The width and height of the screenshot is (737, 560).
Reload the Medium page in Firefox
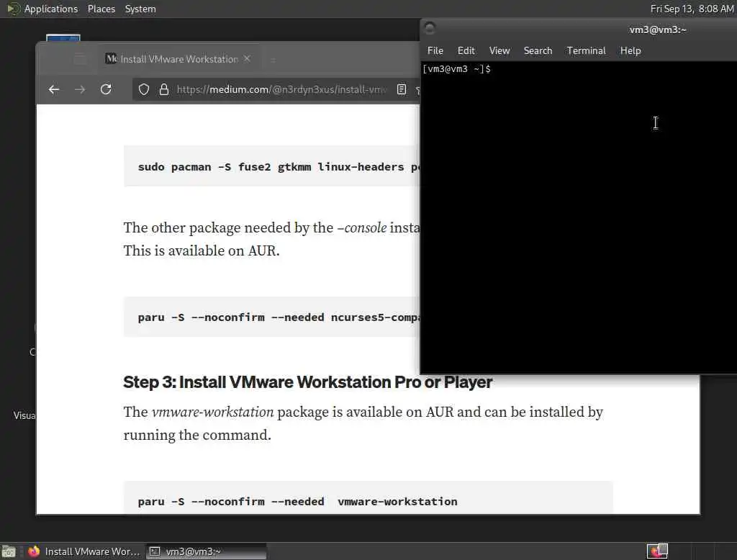tap(107, 89)
